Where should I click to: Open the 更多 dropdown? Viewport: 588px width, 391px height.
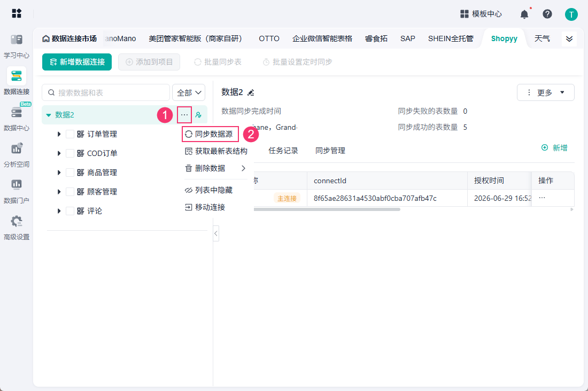pyautogui.click(x=546, y=92)
